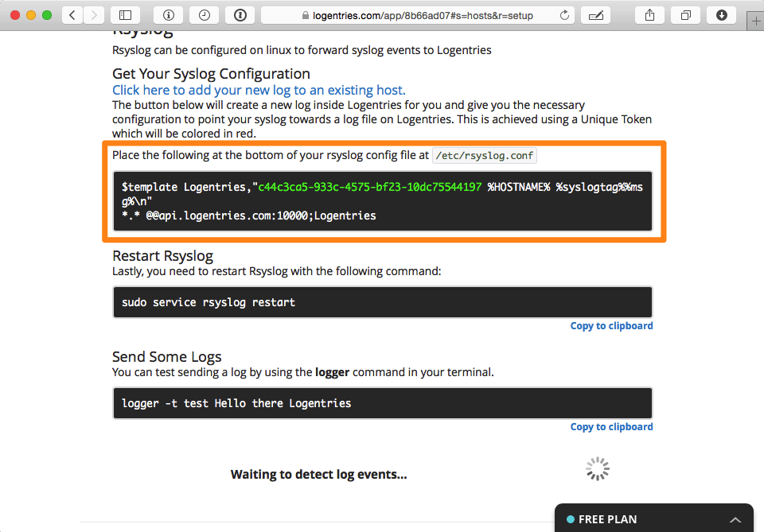This screenshot has height=532, width=764.
Task: Copy the rsyslog restart command to clipboard
Action: pyautogui.click(x=611, y=325)
